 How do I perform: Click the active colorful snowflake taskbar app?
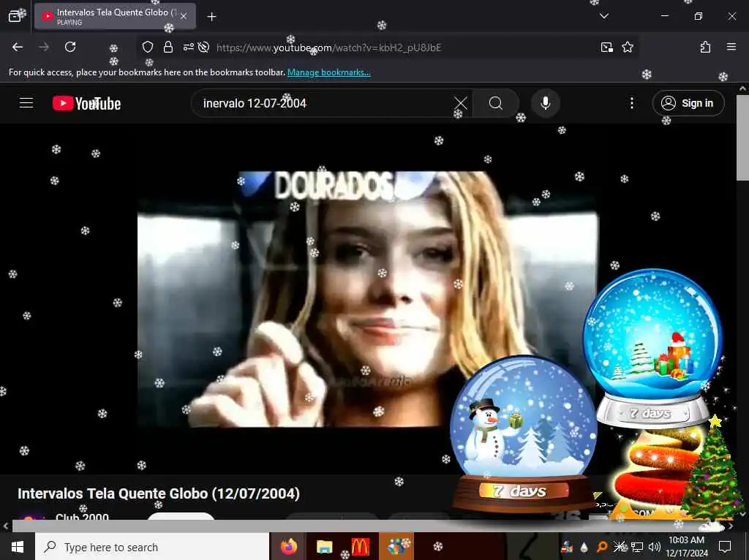coord(396,547)
